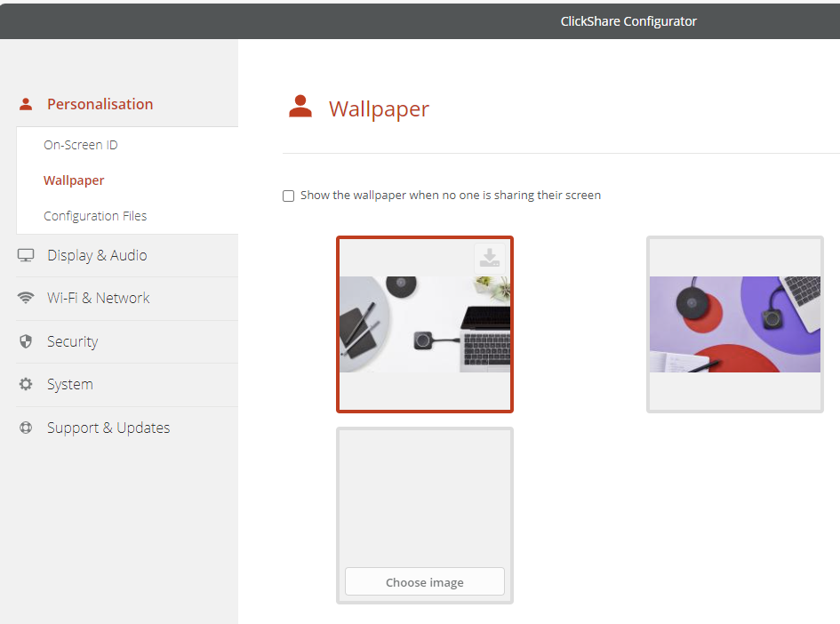Expand the Wi-Fi & Network text label

click(x=98, y=299)
